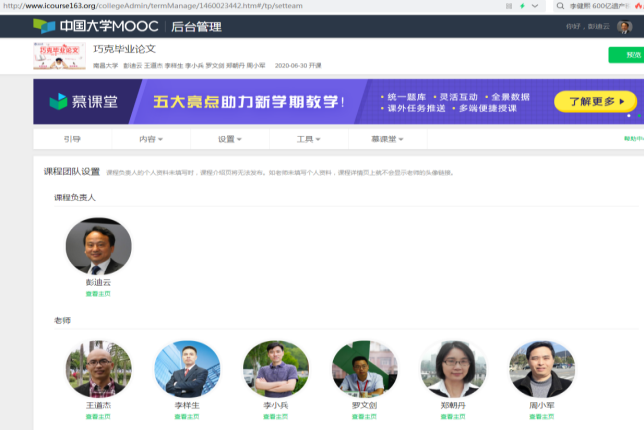This screenshot has width=644, height=430.
Task: Click the 了解更多 banner button
Action: coord(596,102)
